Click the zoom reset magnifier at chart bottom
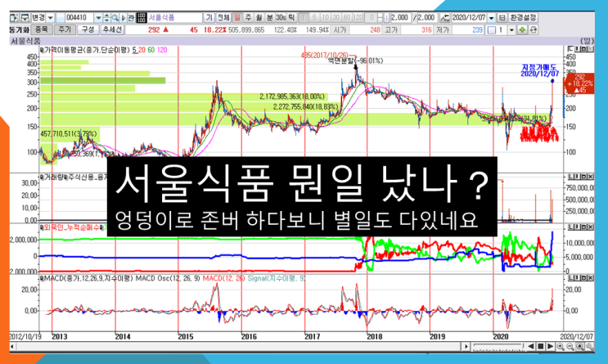This screenshot has width=608, height=364. [x=580, y=346]
